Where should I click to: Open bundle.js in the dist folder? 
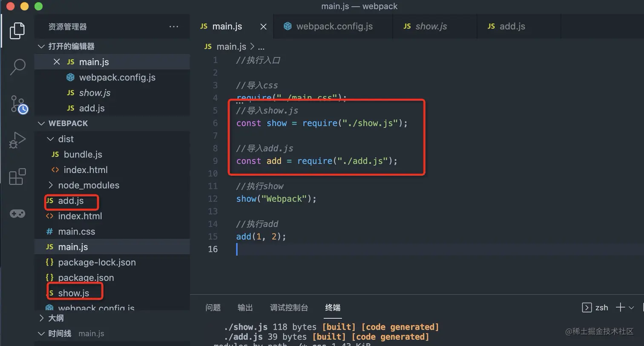(112, 154)
